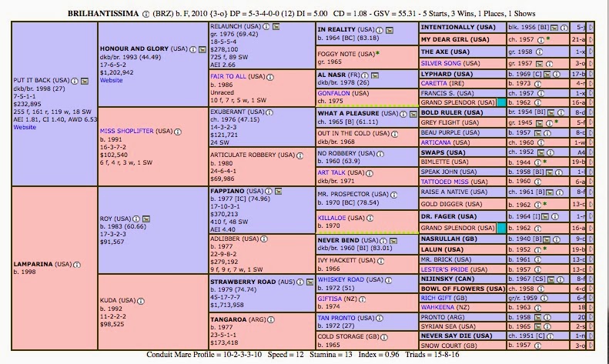Click info icon beside PUT IT BACK
This screenshot has height=364, width=609.
click(75, 81)
